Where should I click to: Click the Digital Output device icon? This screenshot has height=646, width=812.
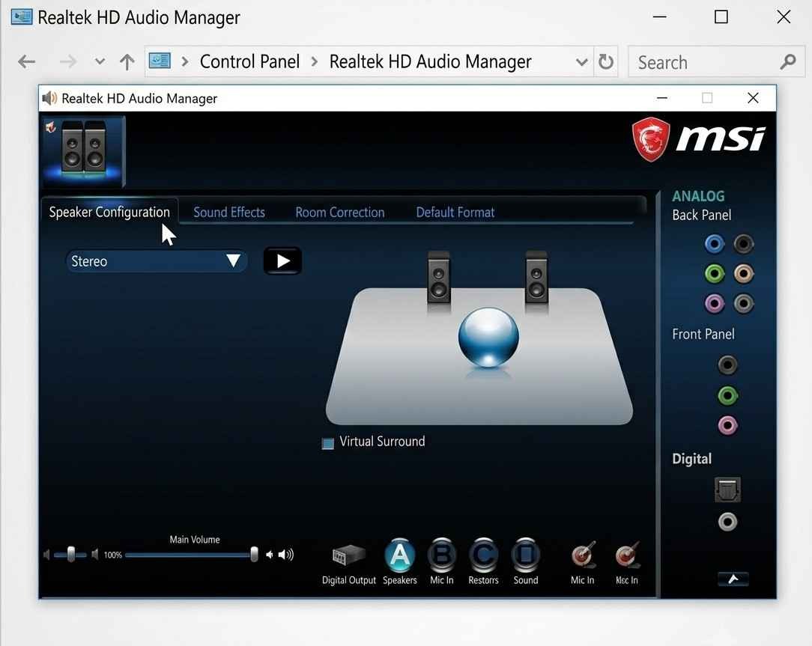tap(348, 556)
